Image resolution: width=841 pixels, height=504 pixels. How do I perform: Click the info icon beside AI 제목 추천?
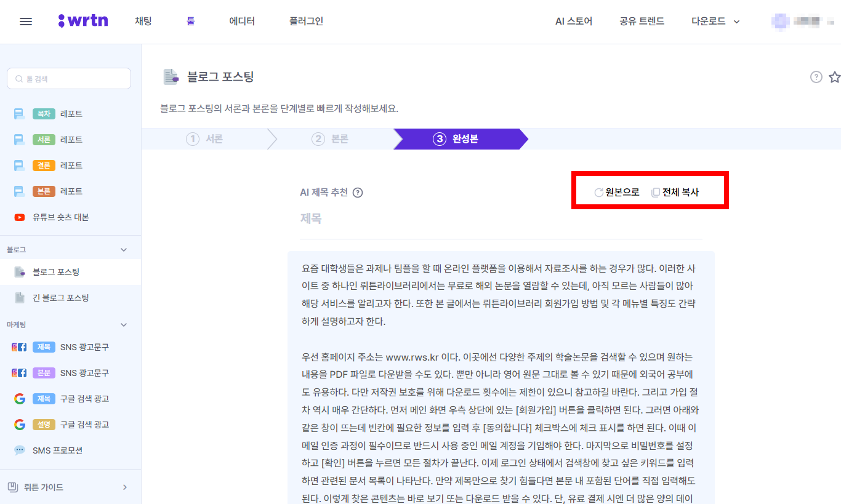(x=358, y=192)
